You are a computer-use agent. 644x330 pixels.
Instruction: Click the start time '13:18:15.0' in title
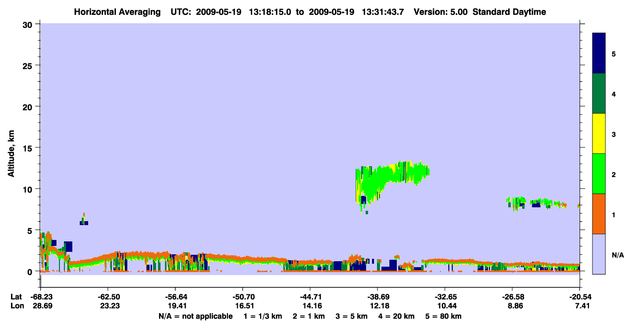click(x=270, y=12)
